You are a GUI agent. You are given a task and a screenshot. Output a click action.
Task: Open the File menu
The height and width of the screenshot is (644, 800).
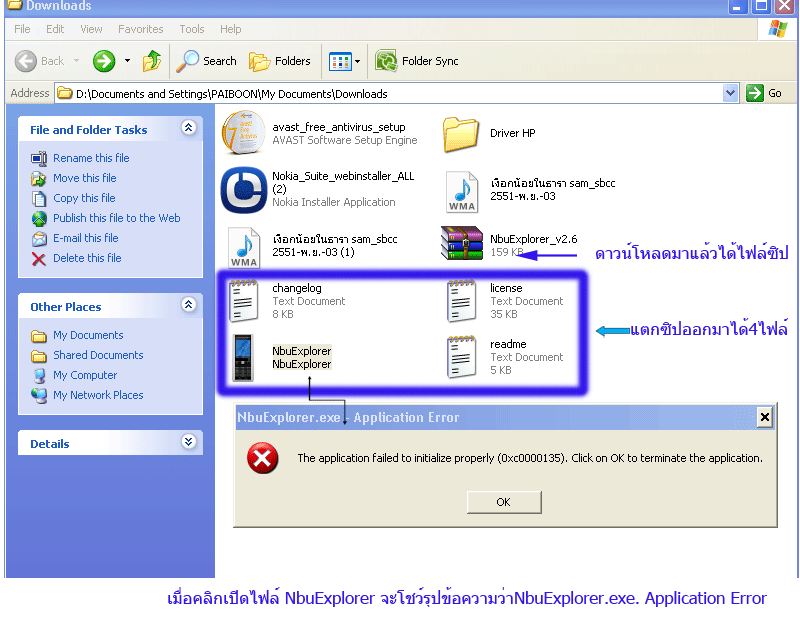22,30
